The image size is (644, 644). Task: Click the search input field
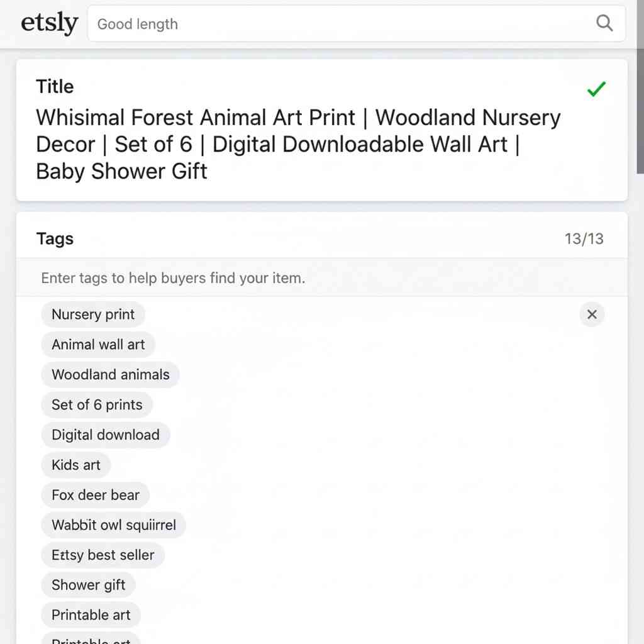(340, 24)
